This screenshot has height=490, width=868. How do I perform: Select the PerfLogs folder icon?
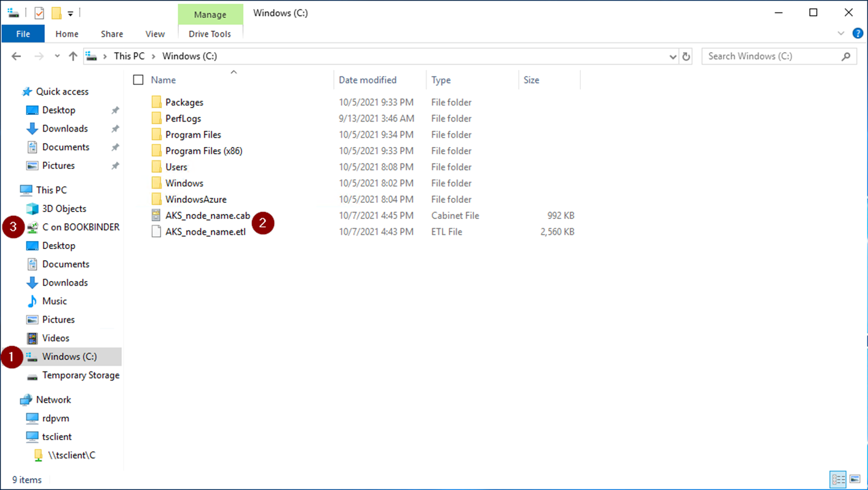(x=157, y=118)
